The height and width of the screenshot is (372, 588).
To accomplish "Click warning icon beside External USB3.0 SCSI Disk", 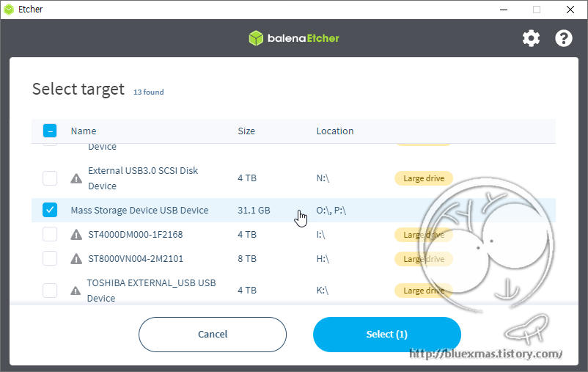I will pos(76,178).
